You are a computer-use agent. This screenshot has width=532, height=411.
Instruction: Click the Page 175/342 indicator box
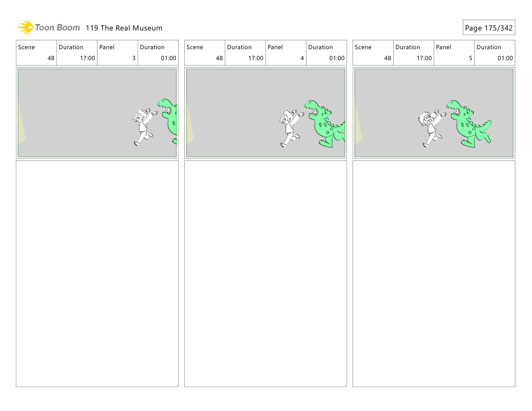488,27
